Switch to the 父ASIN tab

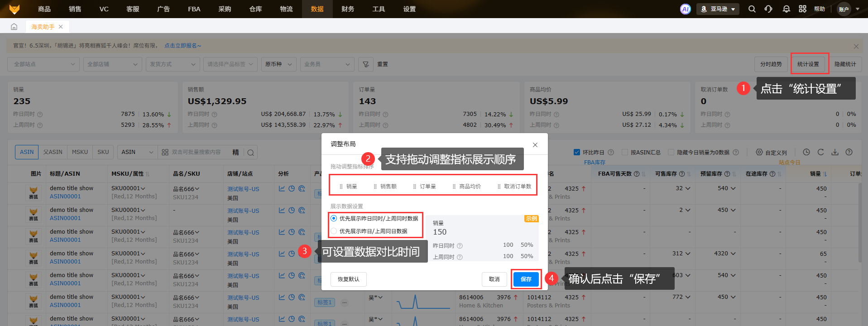click(x=53, y=152)
